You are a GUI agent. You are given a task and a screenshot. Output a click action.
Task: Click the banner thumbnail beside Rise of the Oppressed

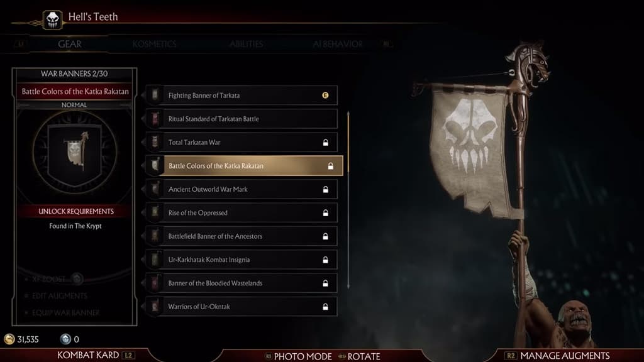click(x=155, y=212)
